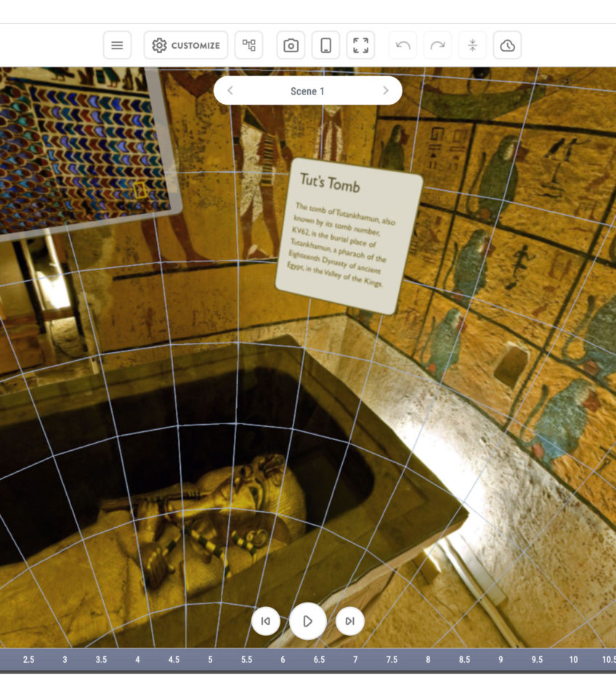Jump to 5 on the timeline
616x697 pixels.
pos(211,660)
